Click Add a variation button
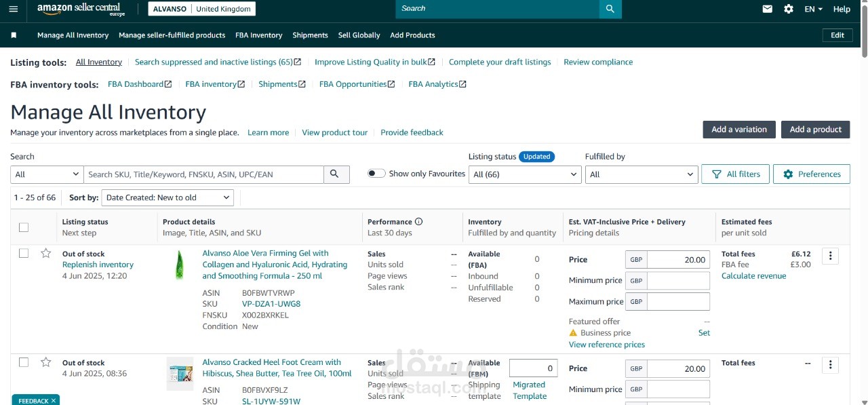 click(x=739, y=130)
